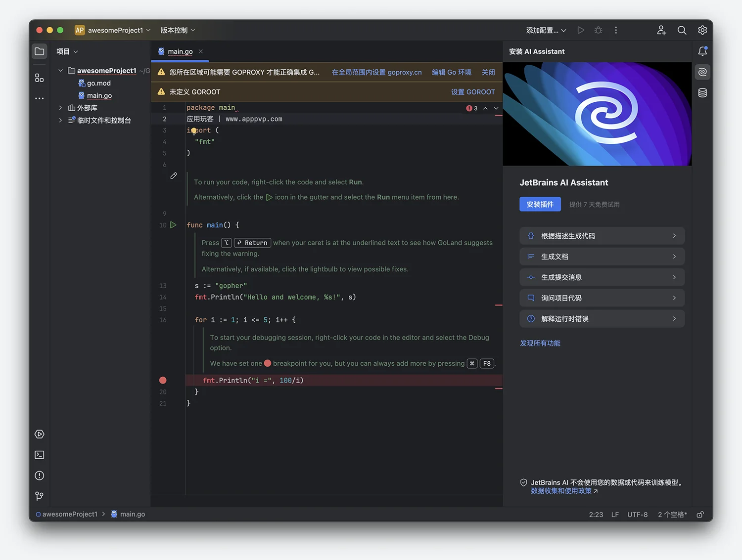Expand the 询问项目代码 feature row

602,298
